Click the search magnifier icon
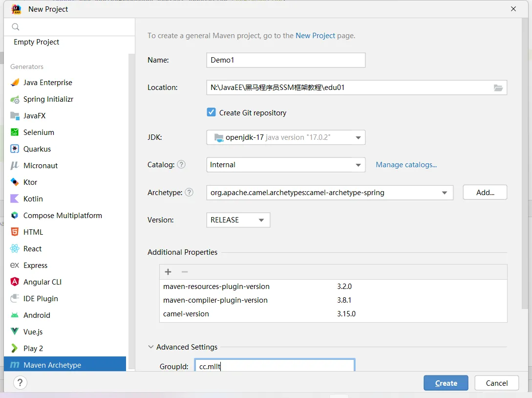Screen dimensions: 532x398 tap(16, 27)
